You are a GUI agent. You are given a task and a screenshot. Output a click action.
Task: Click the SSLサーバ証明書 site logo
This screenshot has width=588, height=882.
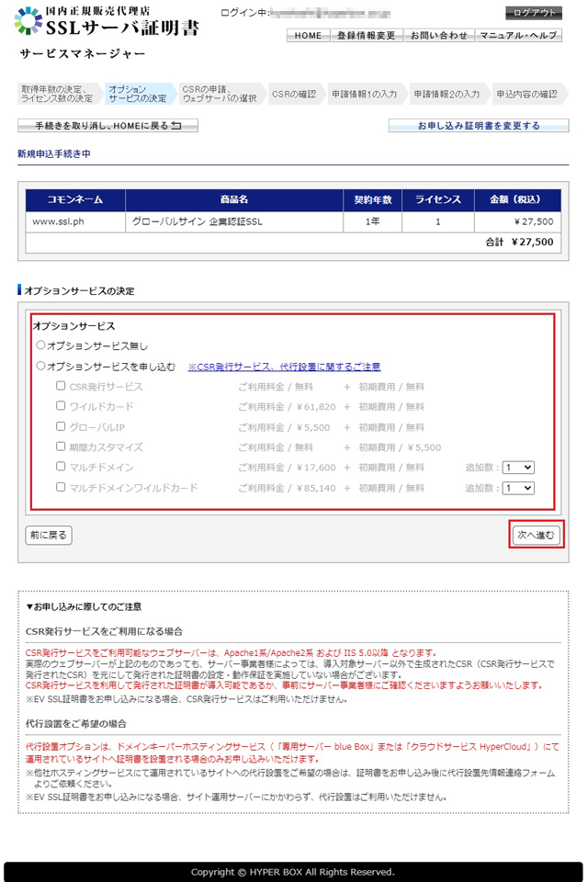tap(108, 22)
